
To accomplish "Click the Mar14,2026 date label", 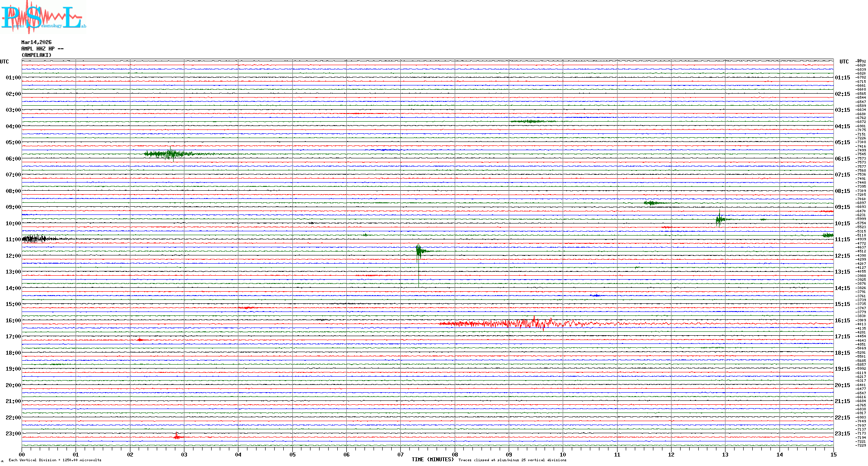I will (36, 42).
